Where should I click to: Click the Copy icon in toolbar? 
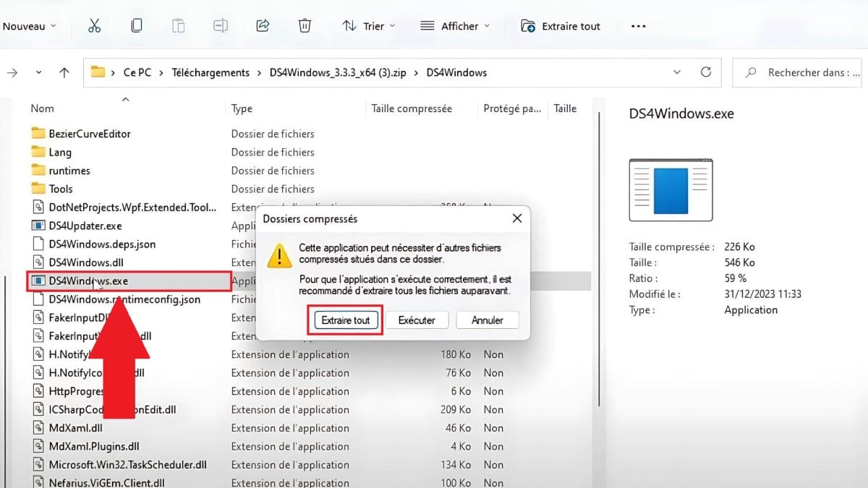coord(136,26)
